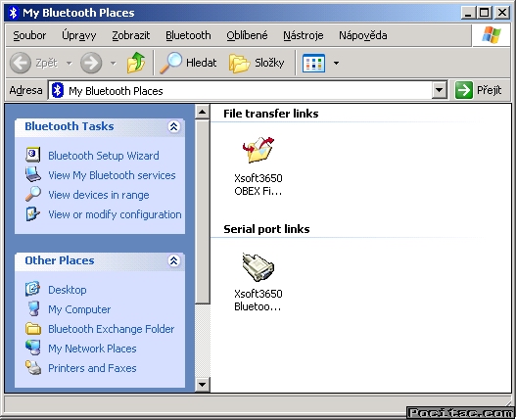516x420 pixels.
Task: Click the Up folder toolbar icon
Action: [x=136, y=63]
